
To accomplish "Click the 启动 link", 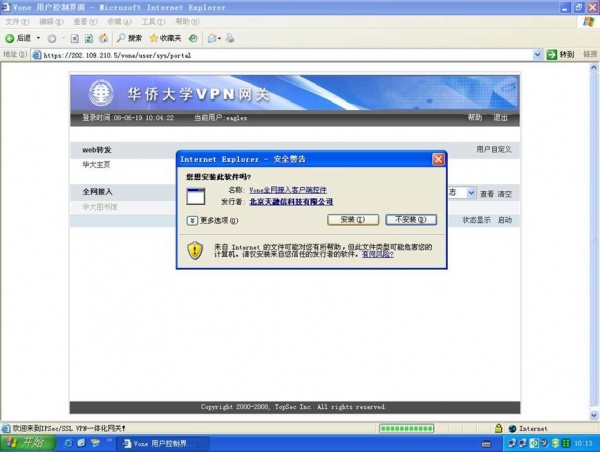I will click(505, 220).
